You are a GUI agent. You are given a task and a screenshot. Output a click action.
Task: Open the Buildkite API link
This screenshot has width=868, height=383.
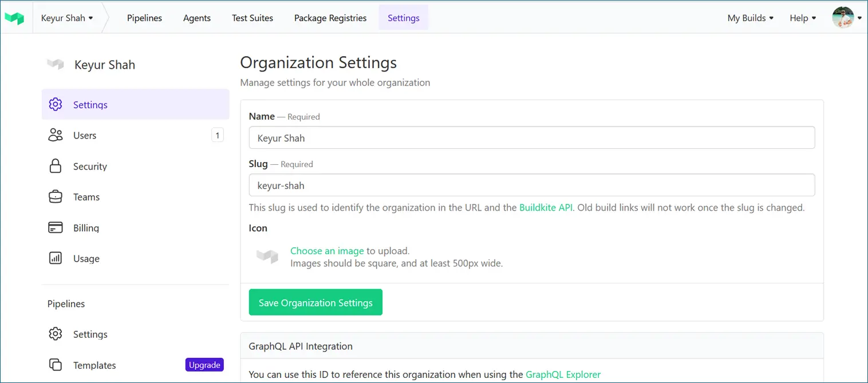pyautogui.click(x=546, y=207)
